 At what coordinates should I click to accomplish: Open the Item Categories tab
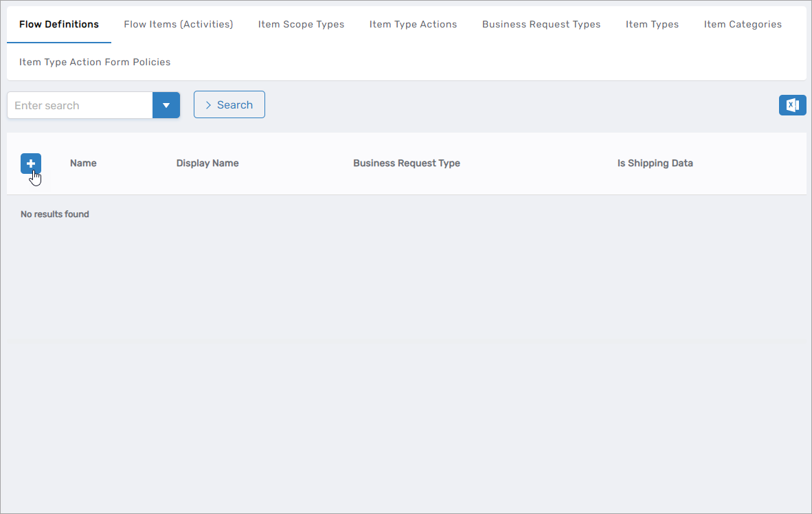[743, 24]
